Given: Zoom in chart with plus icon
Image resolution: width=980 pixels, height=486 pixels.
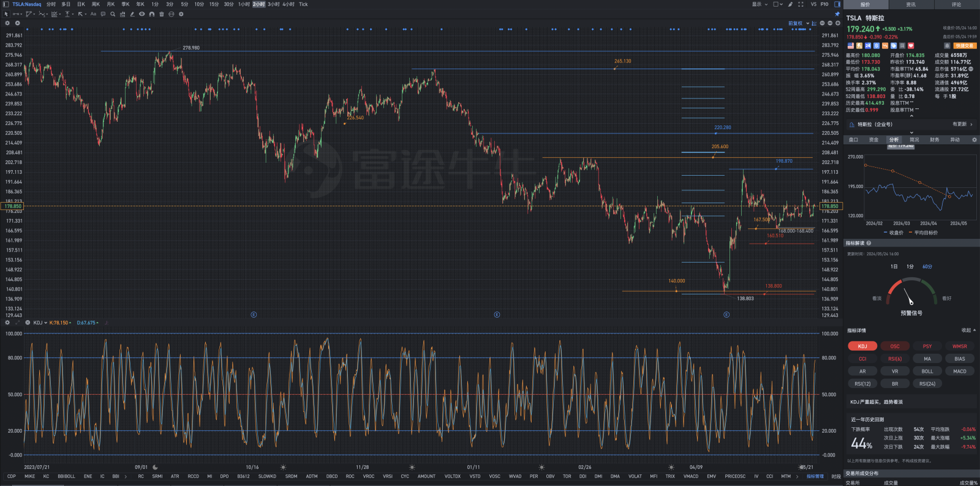Looking at the screenshot, I should [838, 23].
